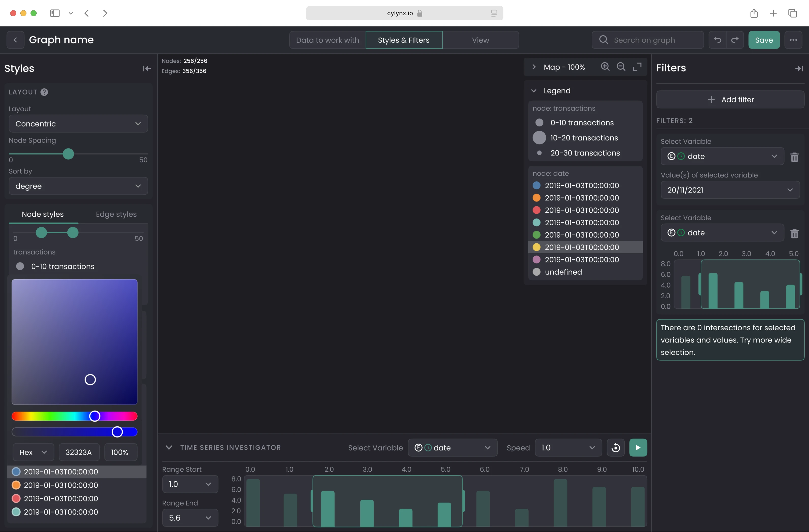Image resolution: width=809 pixels, height=532 pixels.
Task: Open the 20/11/2021 value dropdown
Action: tap(730, 190)
